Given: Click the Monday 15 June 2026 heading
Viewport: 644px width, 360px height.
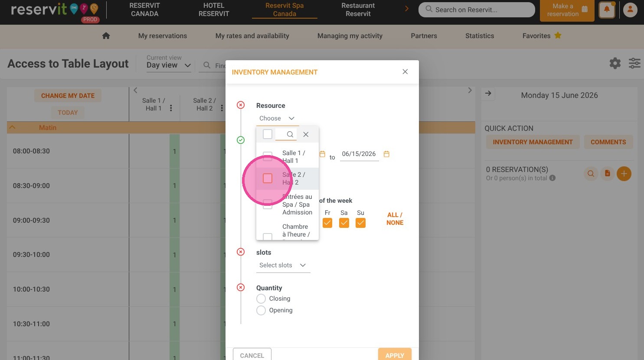Looking at the screenshot, I should click(x=559, y=95).
